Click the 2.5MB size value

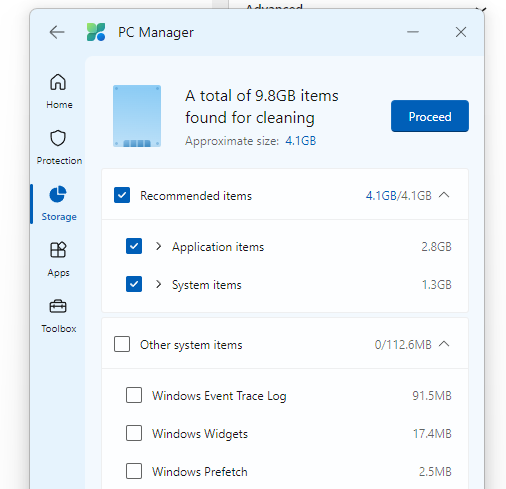point(435,472)
